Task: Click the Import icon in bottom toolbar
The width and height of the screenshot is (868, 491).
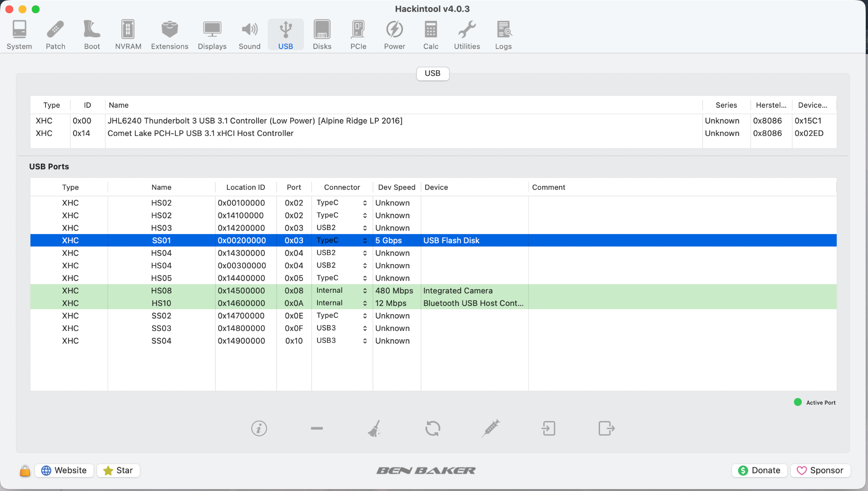Action: [548, 428]
